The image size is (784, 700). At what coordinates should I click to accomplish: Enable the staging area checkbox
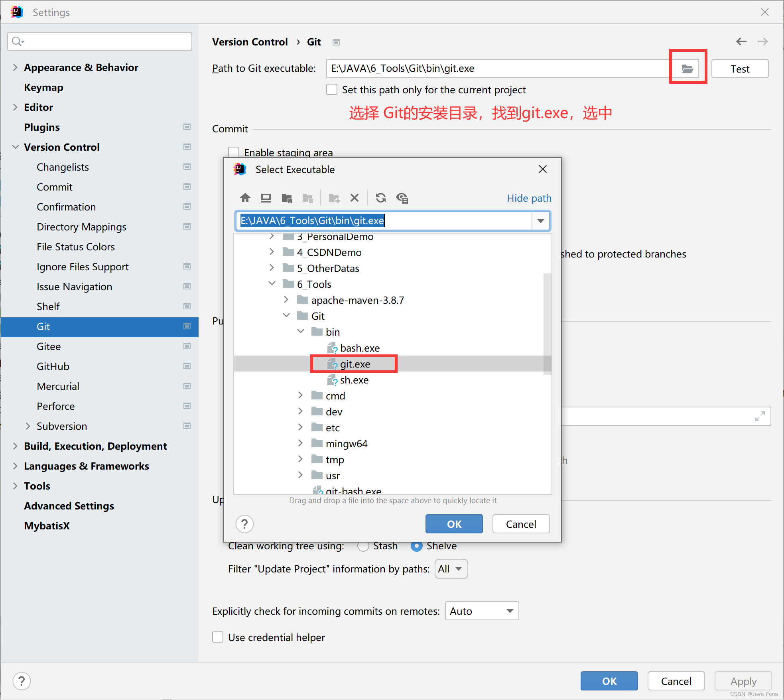(234, 152)
